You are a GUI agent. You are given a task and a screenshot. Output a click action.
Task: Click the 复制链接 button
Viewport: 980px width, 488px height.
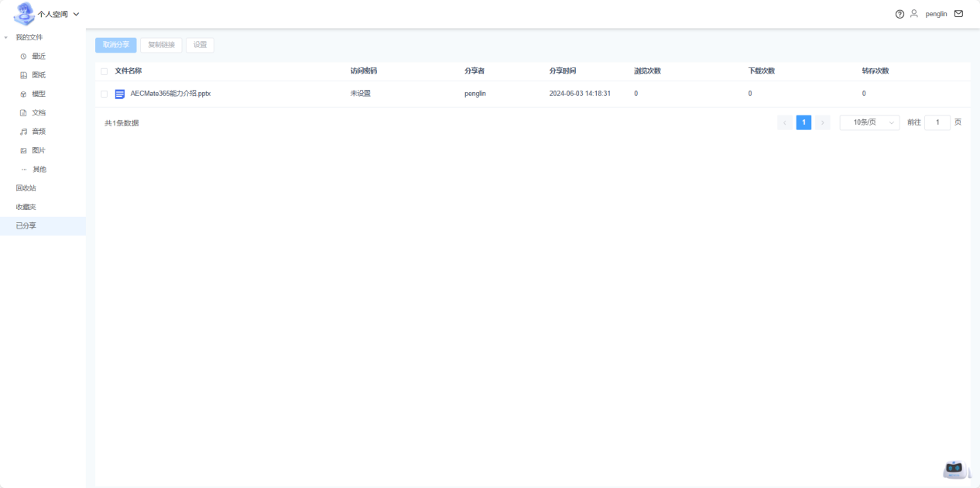161,45
